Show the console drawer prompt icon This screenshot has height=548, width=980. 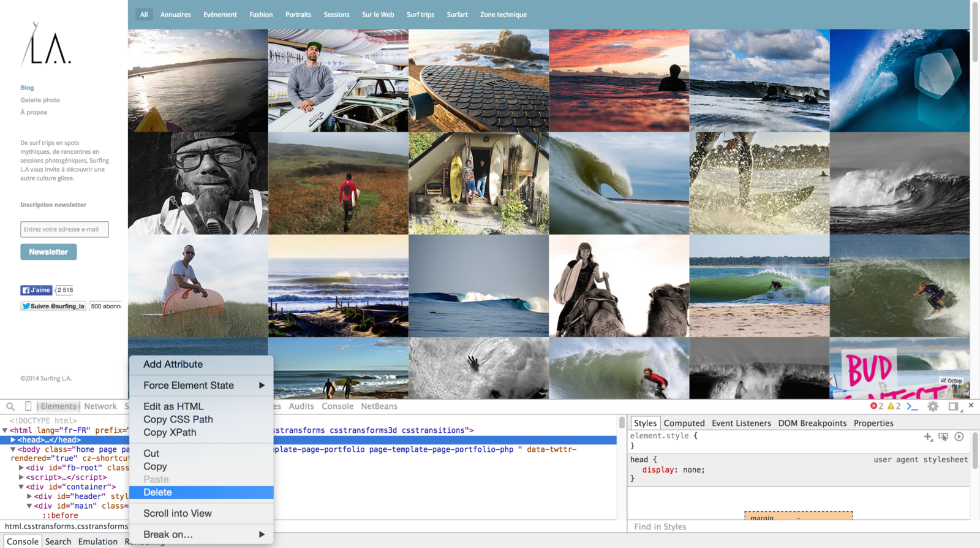pos(913,406)
